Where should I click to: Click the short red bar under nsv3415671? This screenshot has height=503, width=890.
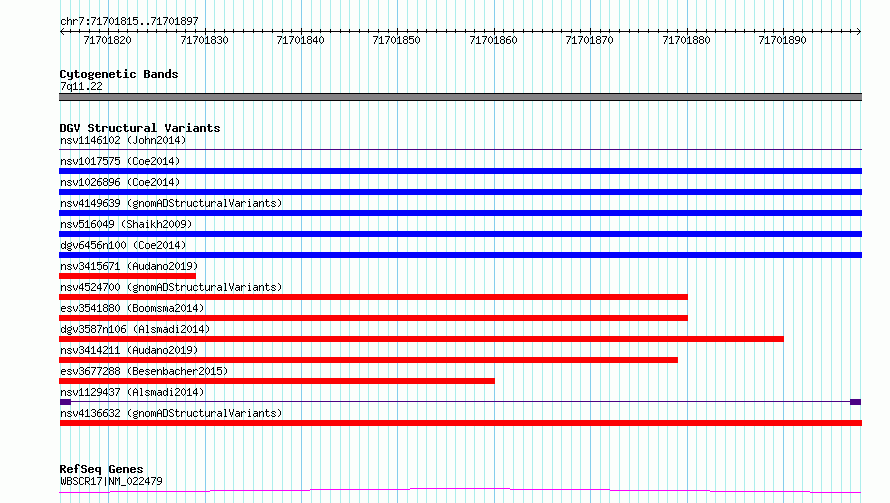tap(128, 276)
